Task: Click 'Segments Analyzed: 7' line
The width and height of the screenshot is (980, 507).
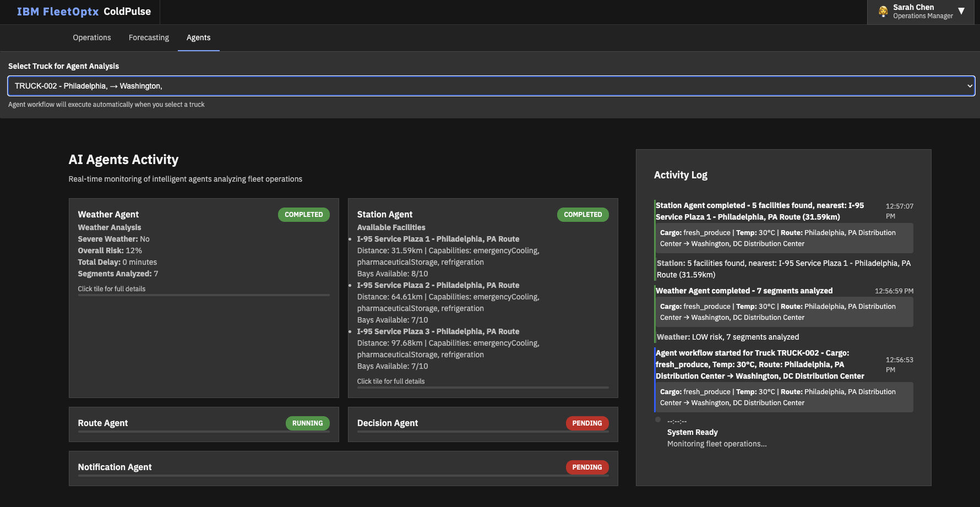Action: (x=118, y=274)
